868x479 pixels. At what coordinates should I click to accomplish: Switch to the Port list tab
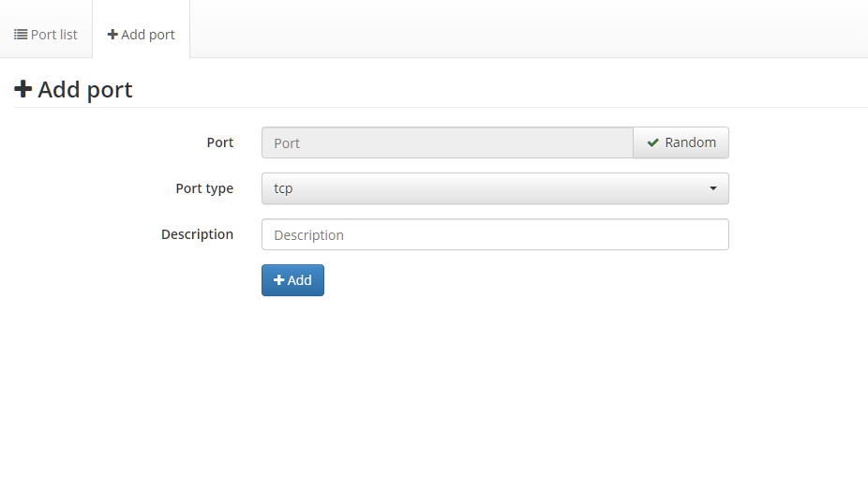tap(46, 35)
